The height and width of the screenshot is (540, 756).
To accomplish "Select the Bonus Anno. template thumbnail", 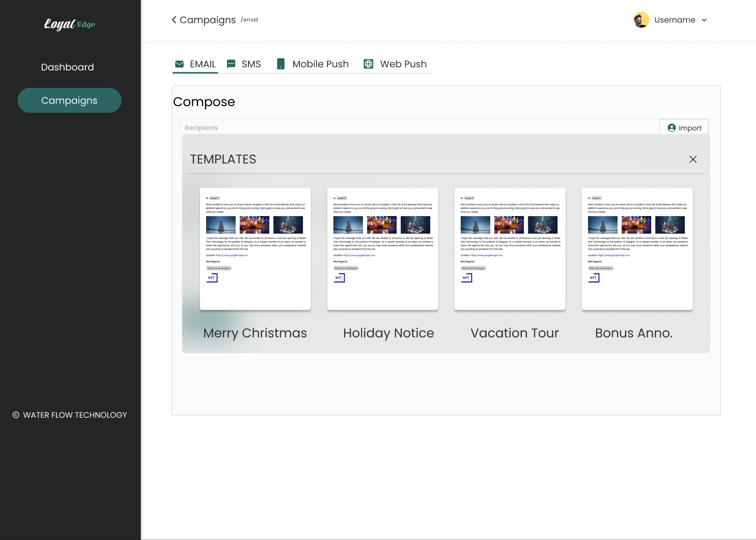I will coord(637,249).
